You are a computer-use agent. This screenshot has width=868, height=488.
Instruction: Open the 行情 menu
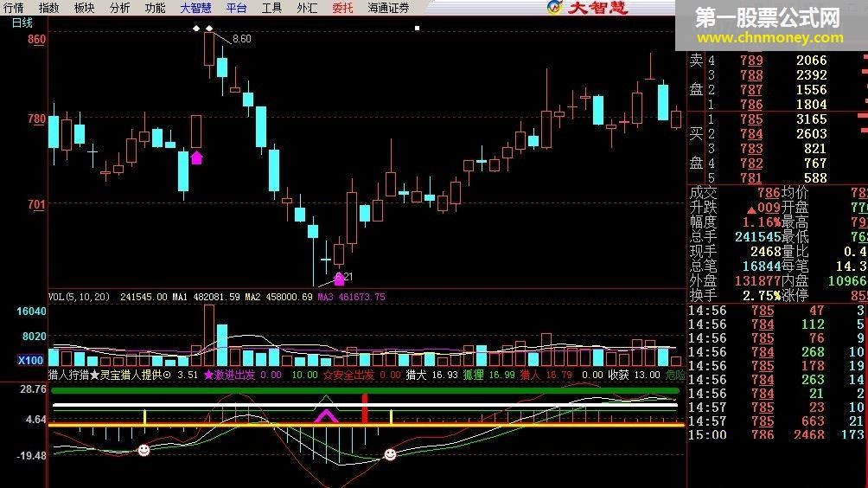point(13,8)
